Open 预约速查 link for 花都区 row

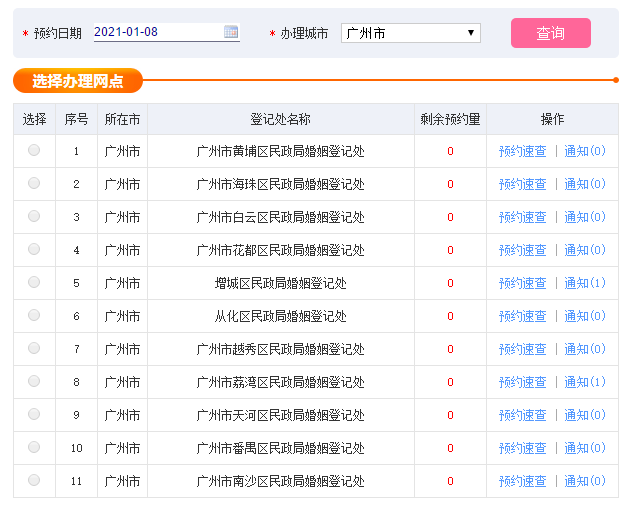[522, 250]
